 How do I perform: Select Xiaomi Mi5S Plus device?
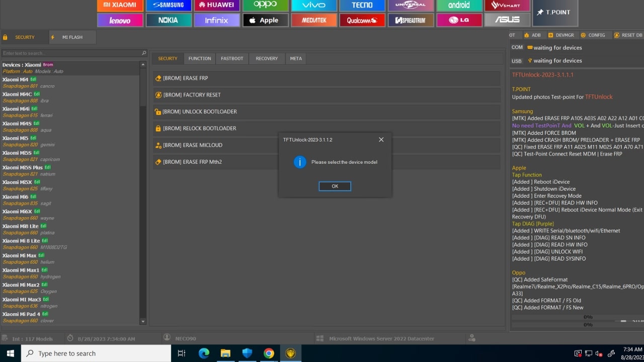pos(69,170)
